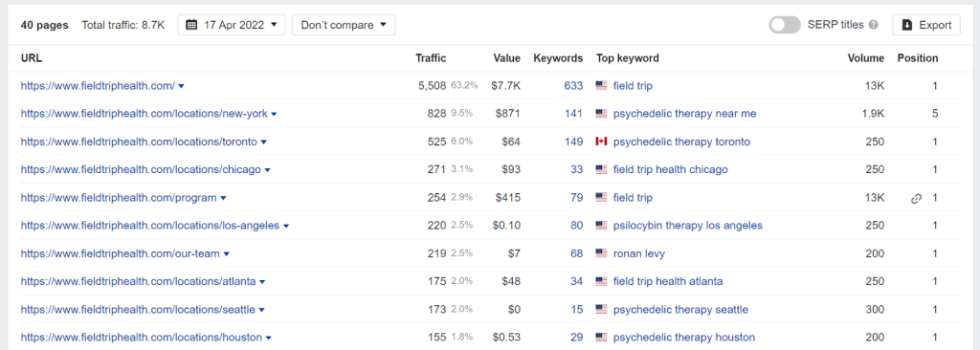
Task: Enable the SERP titles toggle switch
Action: (x=785, y=25)
